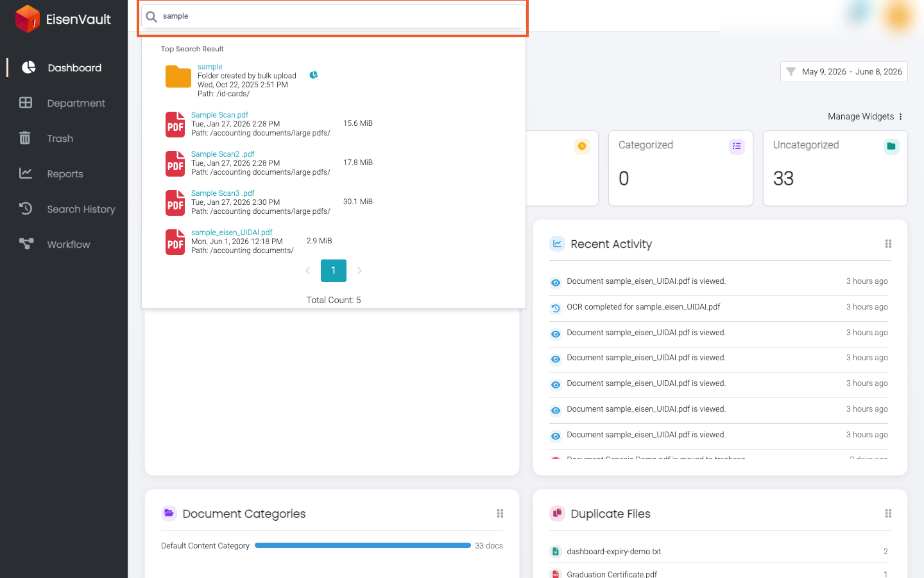Open the Reports menu item
924x578 pixels.
point(64,173)
